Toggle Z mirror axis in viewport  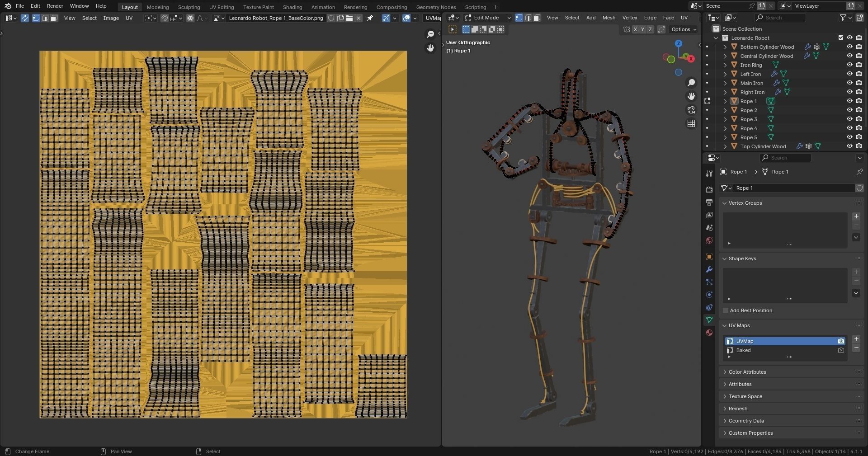coord(650,29)
